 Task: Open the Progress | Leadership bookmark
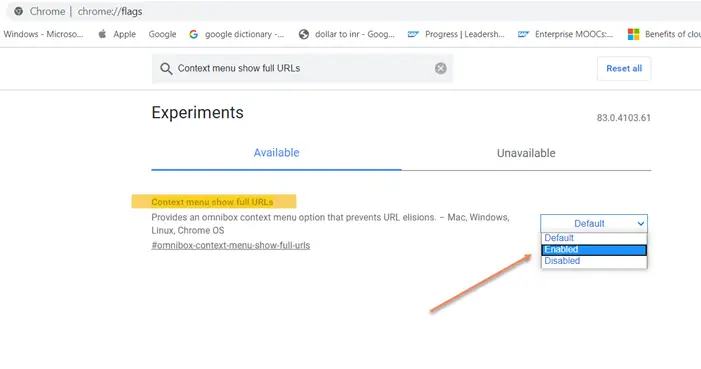[456, 34]
